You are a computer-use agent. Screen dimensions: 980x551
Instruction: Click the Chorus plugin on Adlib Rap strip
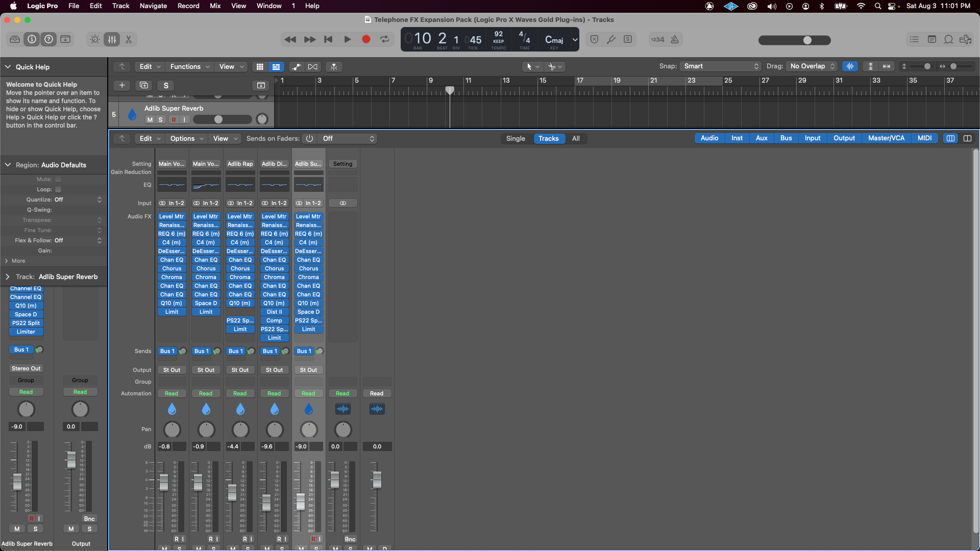tap(240, 268)
